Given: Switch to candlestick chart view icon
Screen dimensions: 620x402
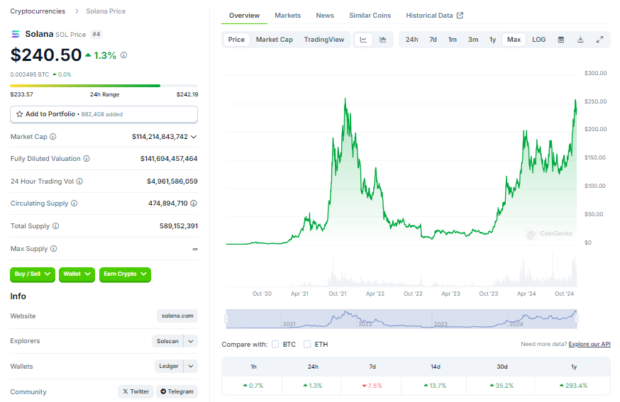Looking at the screenshot, I should click(x=383, y=40).
